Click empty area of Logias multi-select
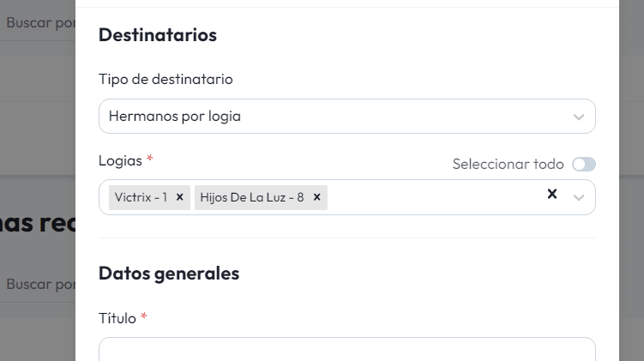This screenshot has height=361, width=644. click(429, 197)
